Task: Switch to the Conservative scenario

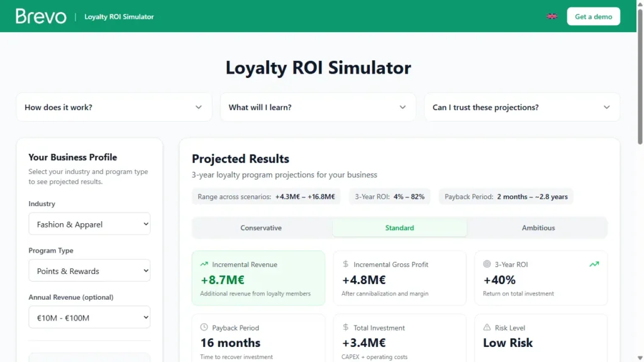Action: click(261, 228)
